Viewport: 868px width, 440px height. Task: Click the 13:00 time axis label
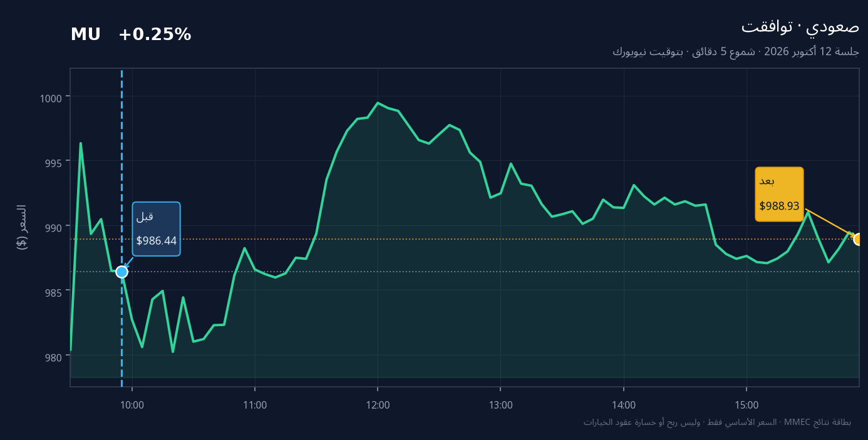pyautogui.click(x=501, y=405)
